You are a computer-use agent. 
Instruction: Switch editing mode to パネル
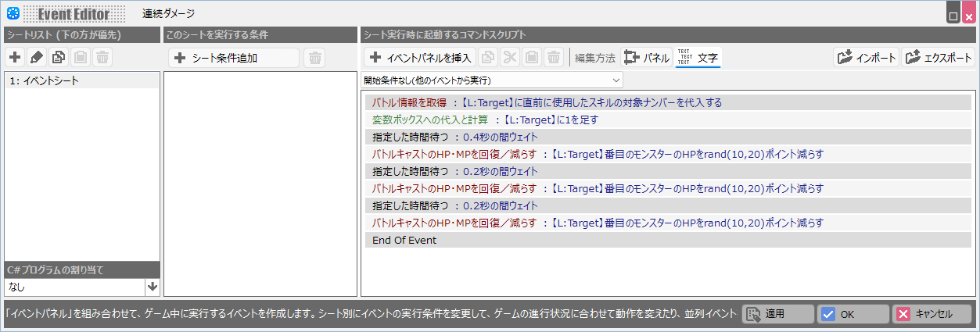click(x=646, y=58)
